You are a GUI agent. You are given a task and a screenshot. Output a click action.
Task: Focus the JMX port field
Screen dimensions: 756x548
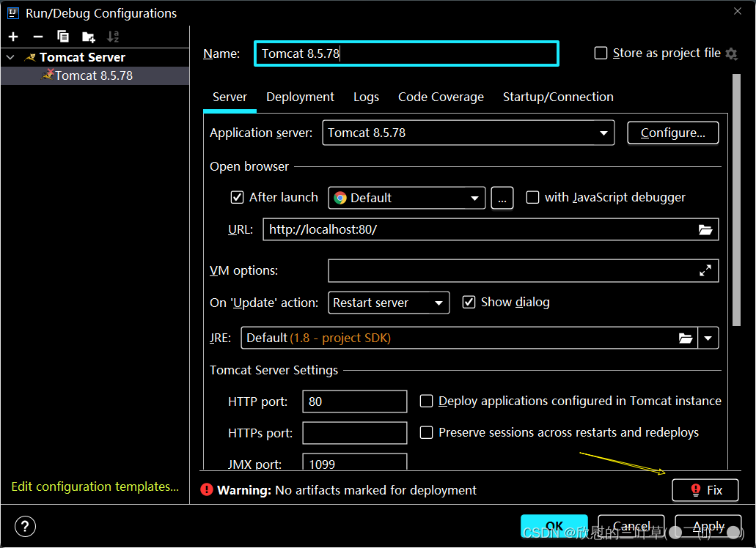coord(355,462)
